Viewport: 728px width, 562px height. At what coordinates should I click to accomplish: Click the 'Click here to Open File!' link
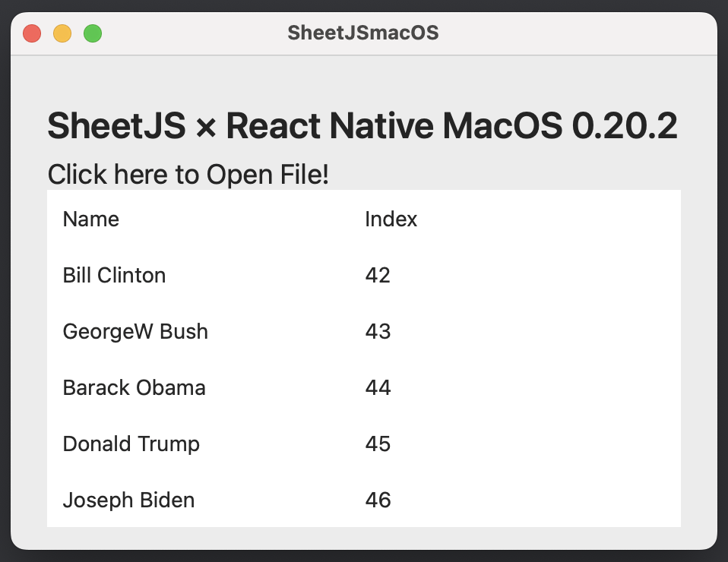[x=188, y=175]
